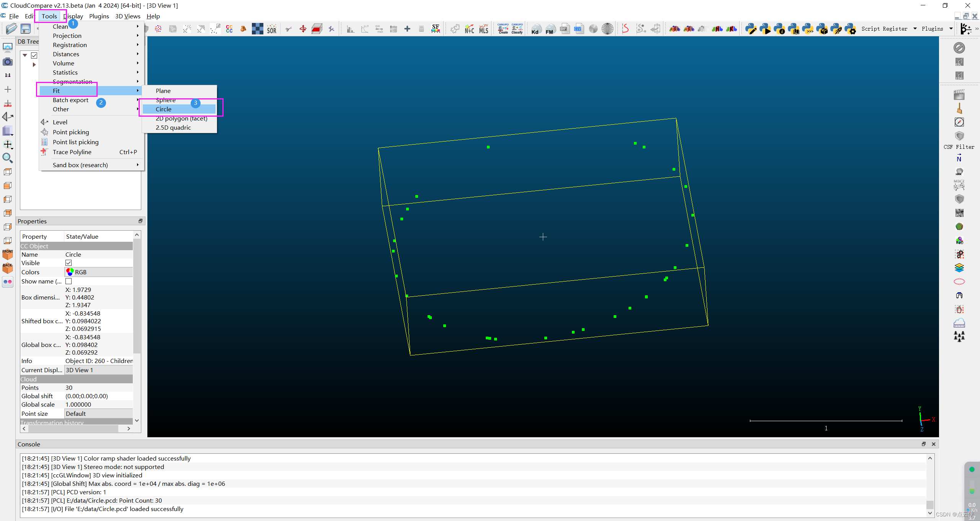Choose Plane from the Fit submenu
Viewport: 980px width, 521px height.
click(x=179, y=91)
